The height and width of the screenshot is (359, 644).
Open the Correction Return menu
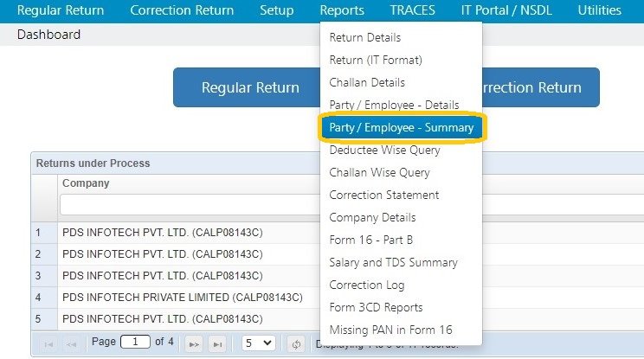[182, 10]
